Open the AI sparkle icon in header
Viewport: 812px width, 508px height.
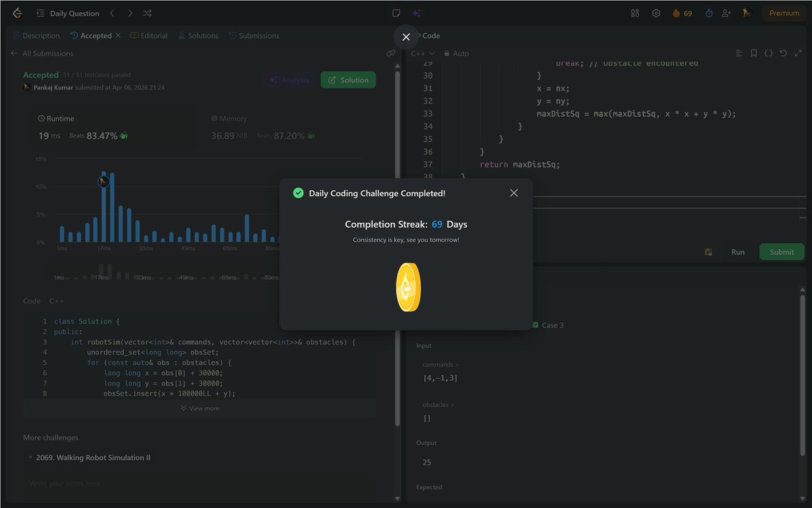(415, 13)
